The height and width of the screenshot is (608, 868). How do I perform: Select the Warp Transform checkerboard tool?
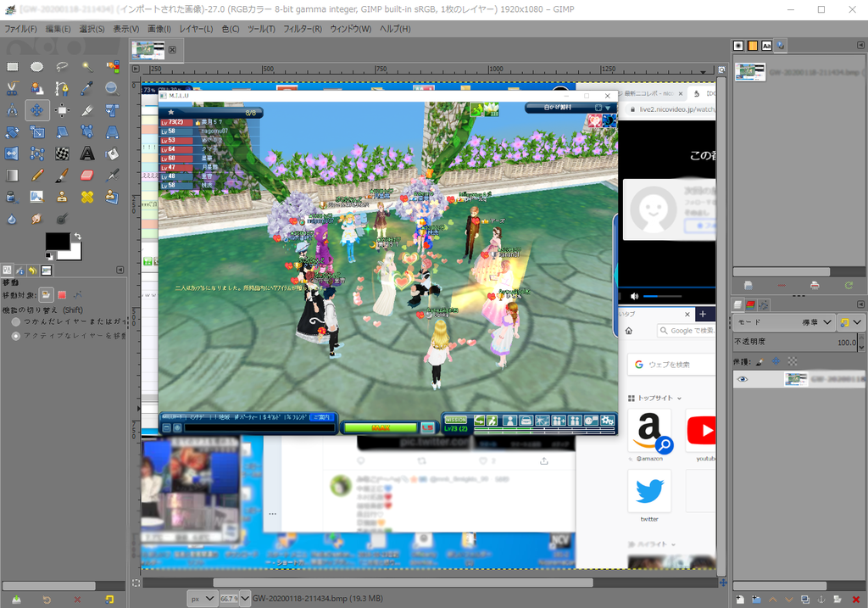pos(62,153)
